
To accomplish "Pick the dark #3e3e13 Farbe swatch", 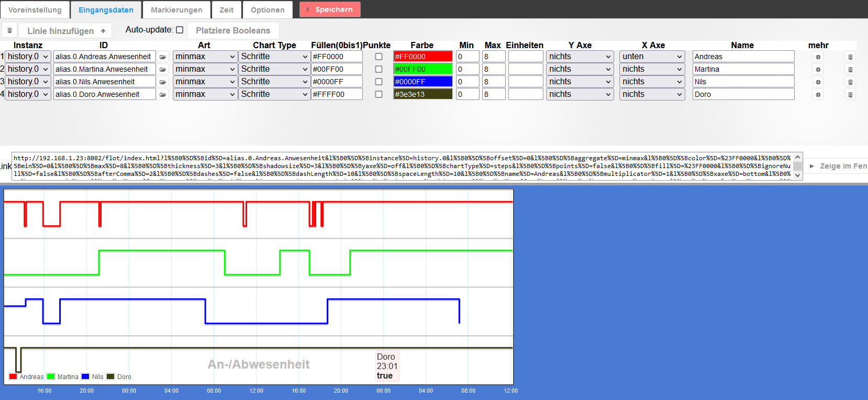I will click(x=423, y=94).
